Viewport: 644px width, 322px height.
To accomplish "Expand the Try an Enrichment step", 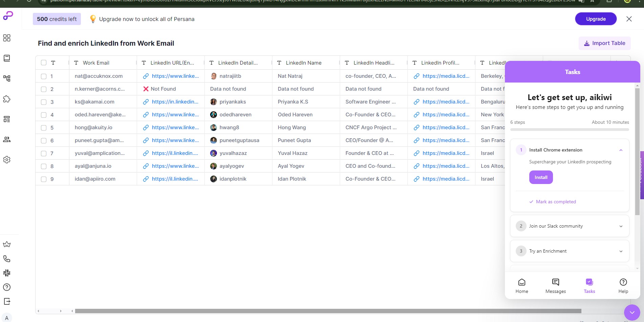I will tap(621, 251).
